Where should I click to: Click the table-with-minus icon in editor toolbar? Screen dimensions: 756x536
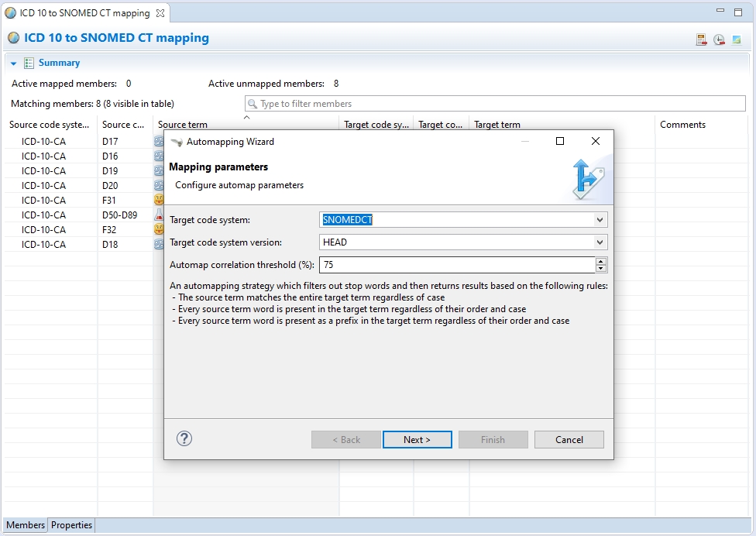tap(701, 40)
